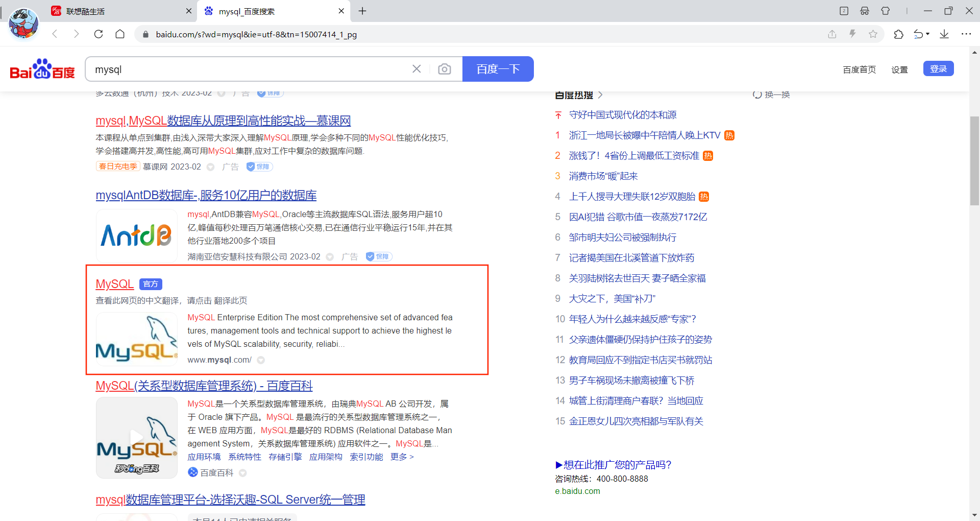Open 百度首页 from the header
The height and width of the screenshot is (521, 980).
tap(860, 69)
